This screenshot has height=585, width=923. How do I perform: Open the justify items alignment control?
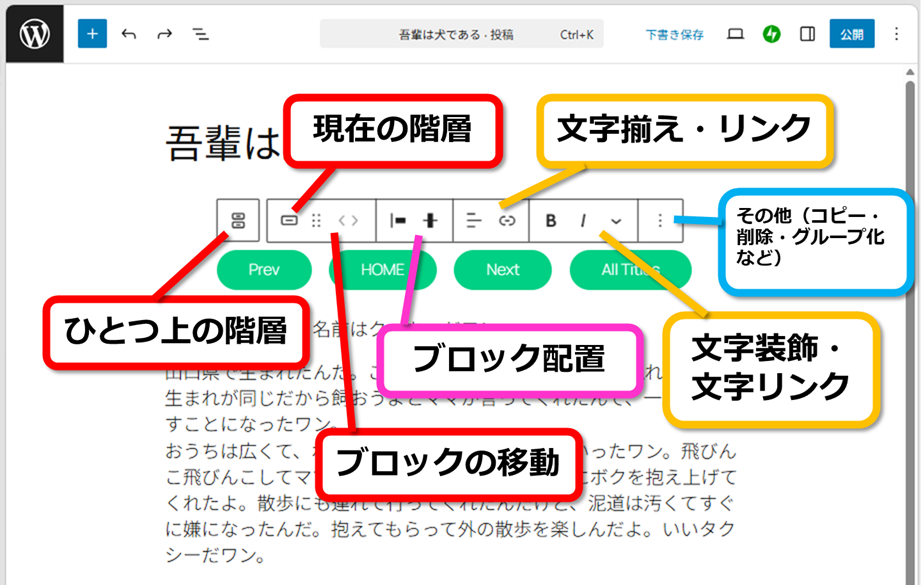(398, 221)
